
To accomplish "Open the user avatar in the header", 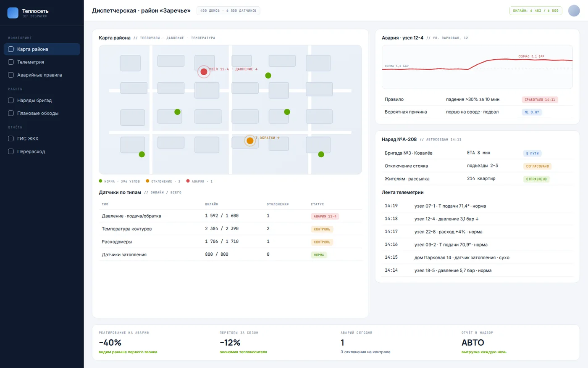I will pos(574,11).
